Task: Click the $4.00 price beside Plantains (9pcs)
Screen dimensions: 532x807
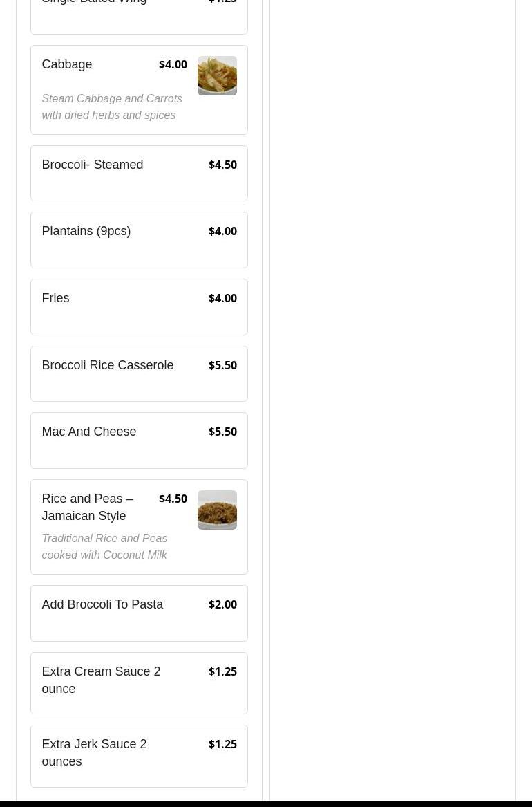Action: [x=222, y=231]
